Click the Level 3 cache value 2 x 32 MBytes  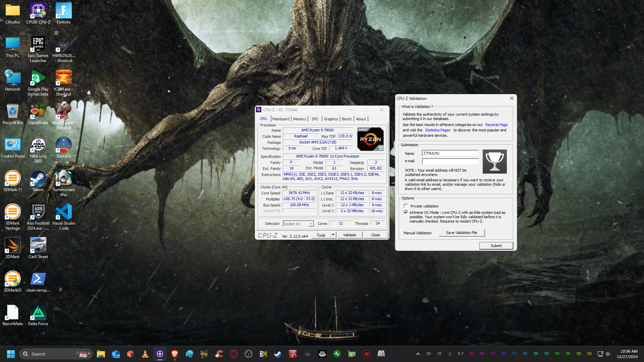pos(352,211)
